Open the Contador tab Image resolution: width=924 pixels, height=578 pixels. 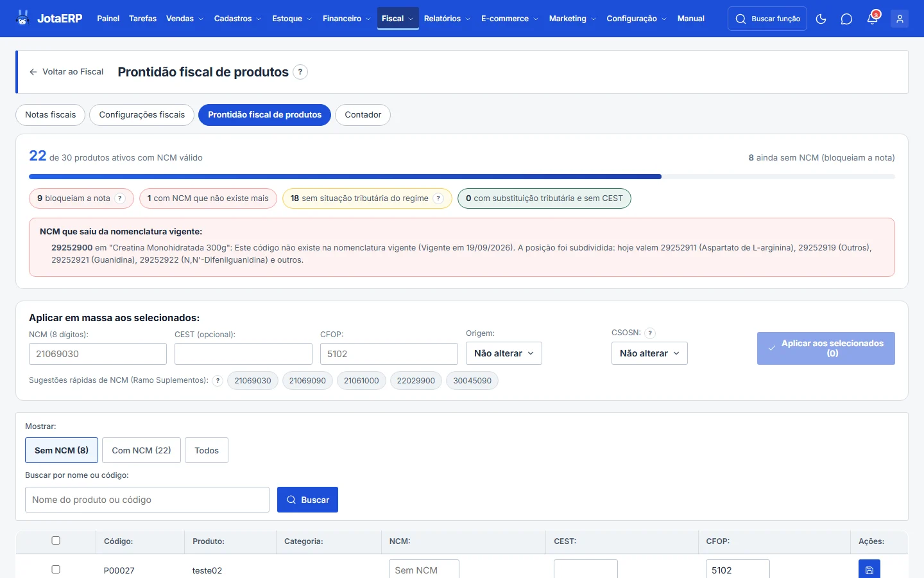click(363, 115)
